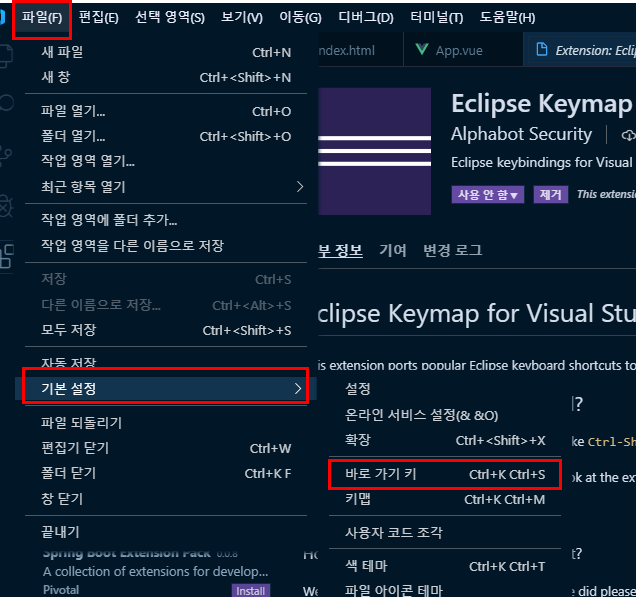Select 편집기 닫기 menu item

[x=166, y=448]
